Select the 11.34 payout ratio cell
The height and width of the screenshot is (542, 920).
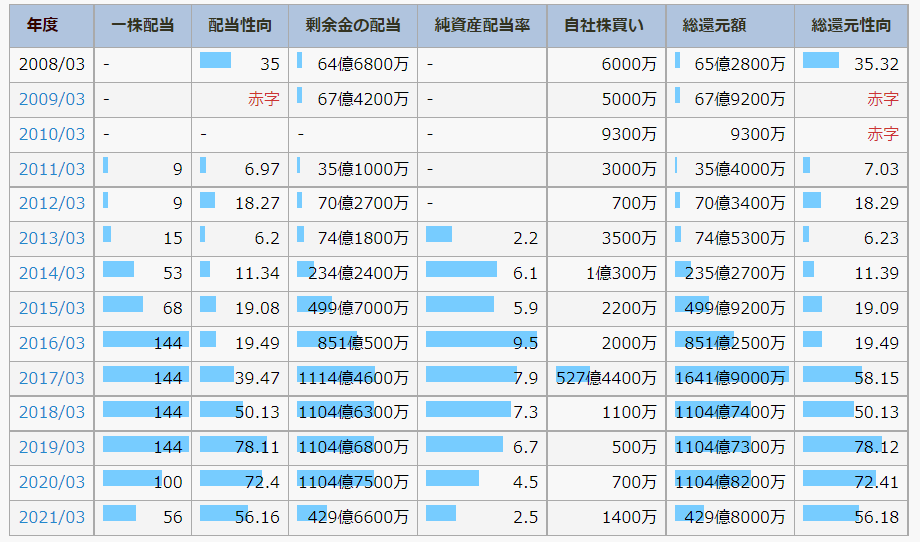pyautogui.click(x=240, y=273)
